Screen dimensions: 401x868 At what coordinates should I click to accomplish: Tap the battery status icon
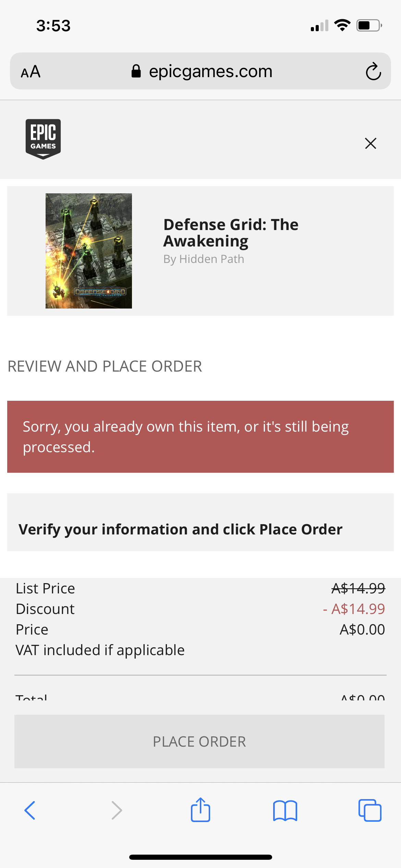[369, 25]
